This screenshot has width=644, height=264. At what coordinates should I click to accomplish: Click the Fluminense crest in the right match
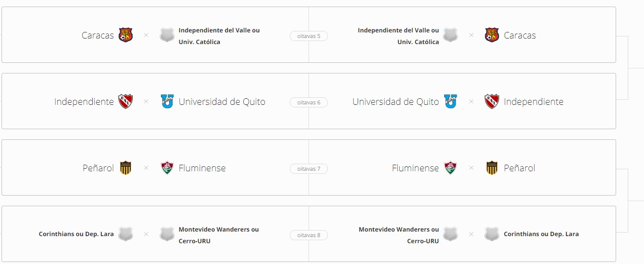coord(450,168)
